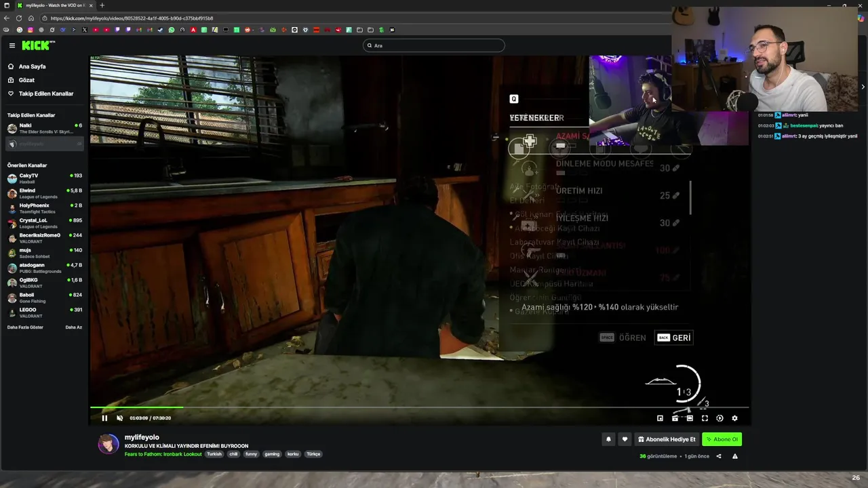The image size is (868, 488).
Task: Open the HolyPhoenix channel
Action: pyautogui.click(x=44, y=208)
